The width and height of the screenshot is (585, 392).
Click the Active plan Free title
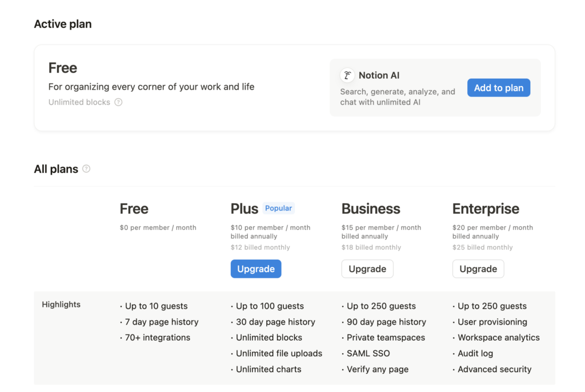63,68
